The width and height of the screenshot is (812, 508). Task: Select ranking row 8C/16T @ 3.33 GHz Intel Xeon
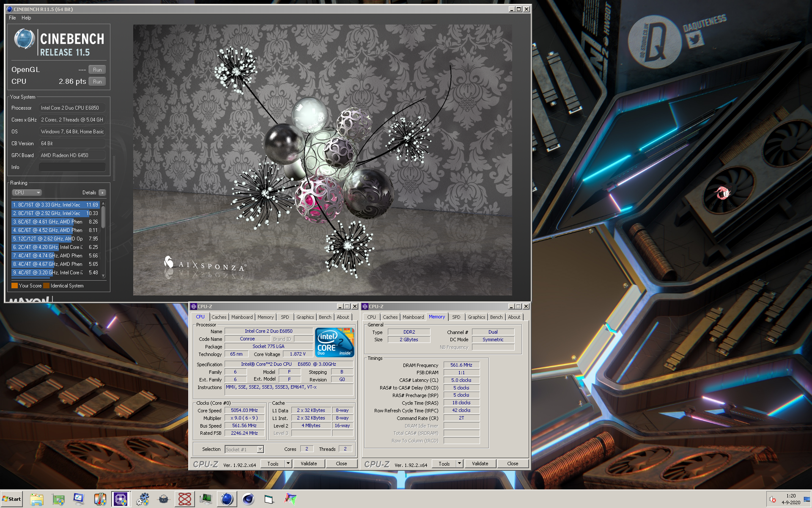[x=55, y=205]
